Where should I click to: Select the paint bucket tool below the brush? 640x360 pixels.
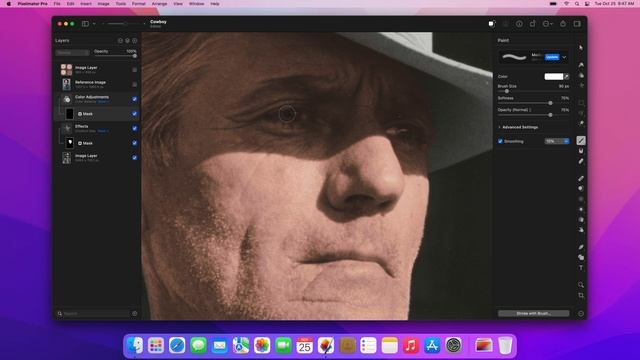coord(581,151)
